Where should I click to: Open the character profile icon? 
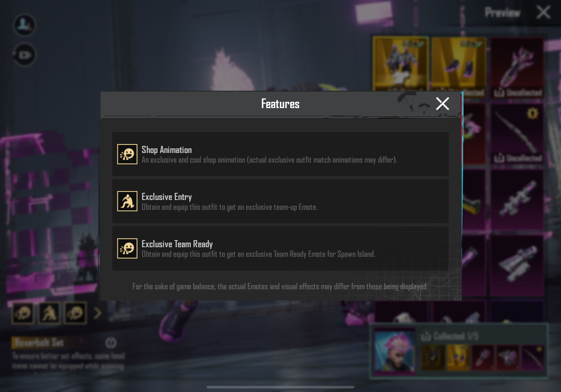tap(24, 25)
